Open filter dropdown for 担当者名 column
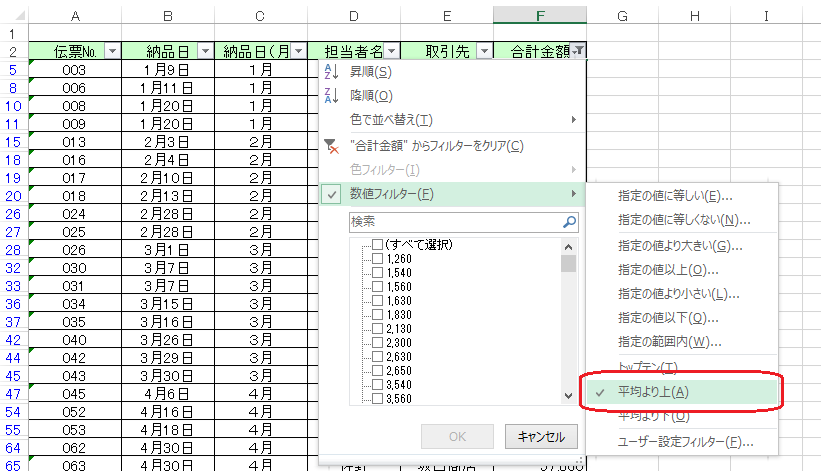Image resolution: width=821 pixels, height=471 pixels. (x=392, y=51)
